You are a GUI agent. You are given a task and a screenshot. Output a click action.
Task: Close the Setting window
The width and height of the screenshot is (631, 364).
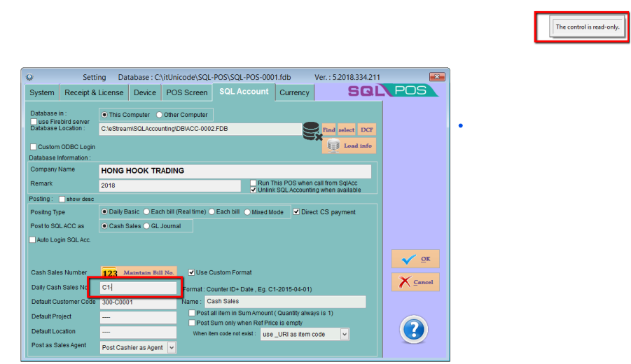pyautogui.click(x=436, y=76)
